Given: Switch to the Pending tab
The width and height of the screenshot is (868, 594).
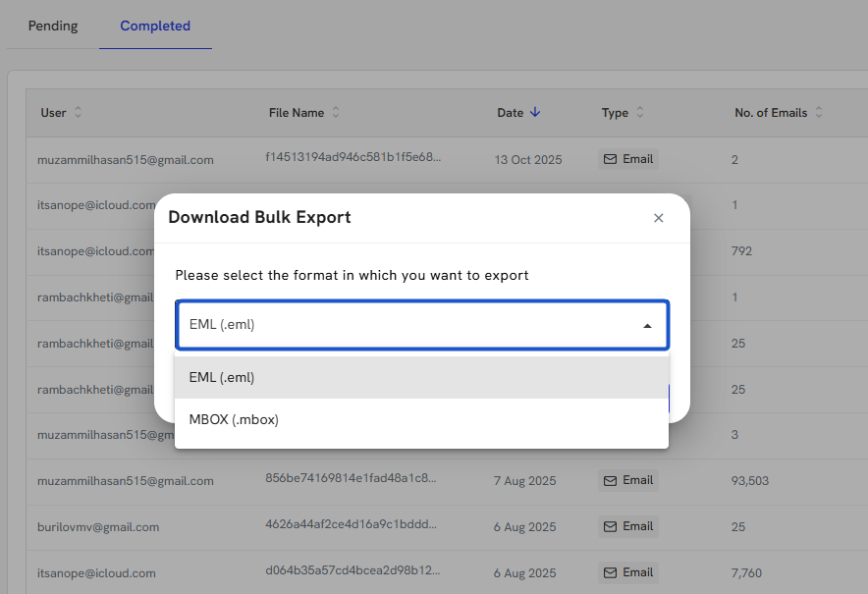Looking at the screenshot, I should pyautogui.click(x=53, y=26).
